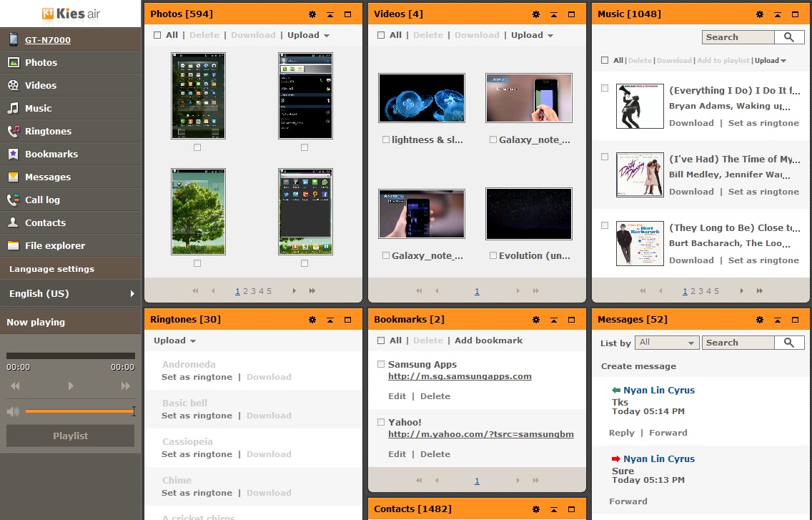
Task: Open the Ringtones panel settings gear
Action: pyautogui.click(x=312, y=320)
